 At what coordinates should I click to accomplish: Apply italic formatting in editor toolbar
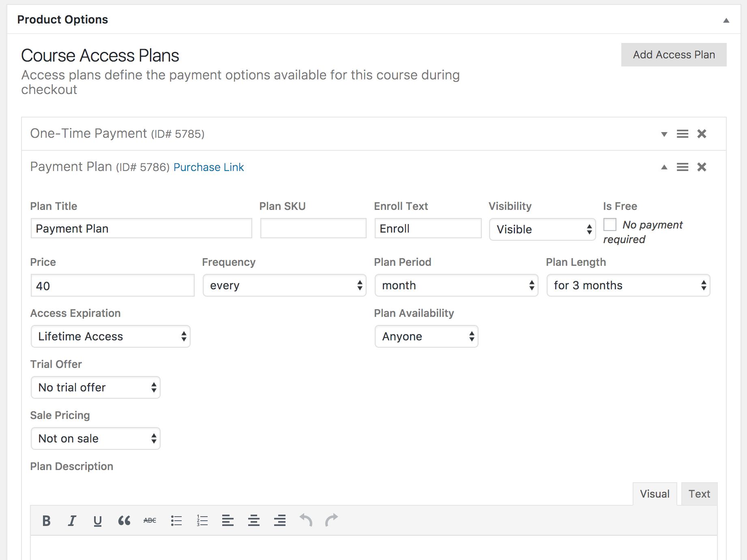click(72, 521)
